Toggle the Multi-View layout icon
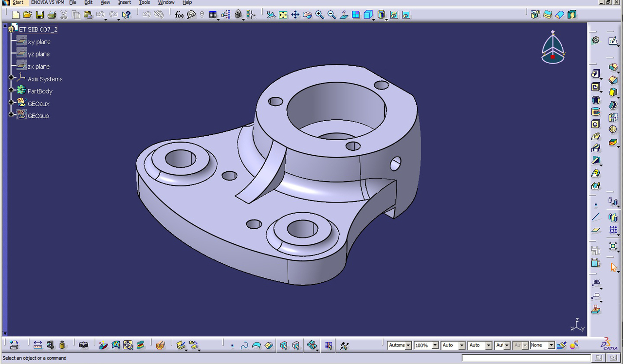623x364 pixels. [356, 15]
